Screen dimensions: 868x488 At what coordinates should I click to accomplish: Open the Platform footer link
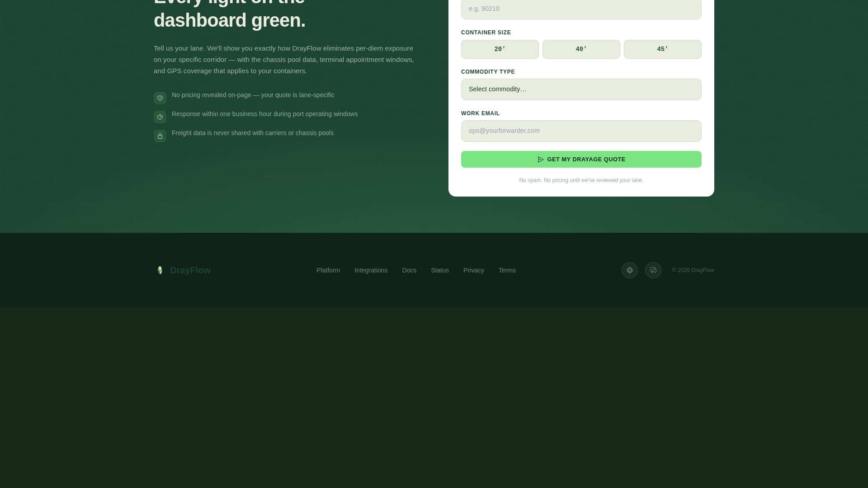point(328,270)
